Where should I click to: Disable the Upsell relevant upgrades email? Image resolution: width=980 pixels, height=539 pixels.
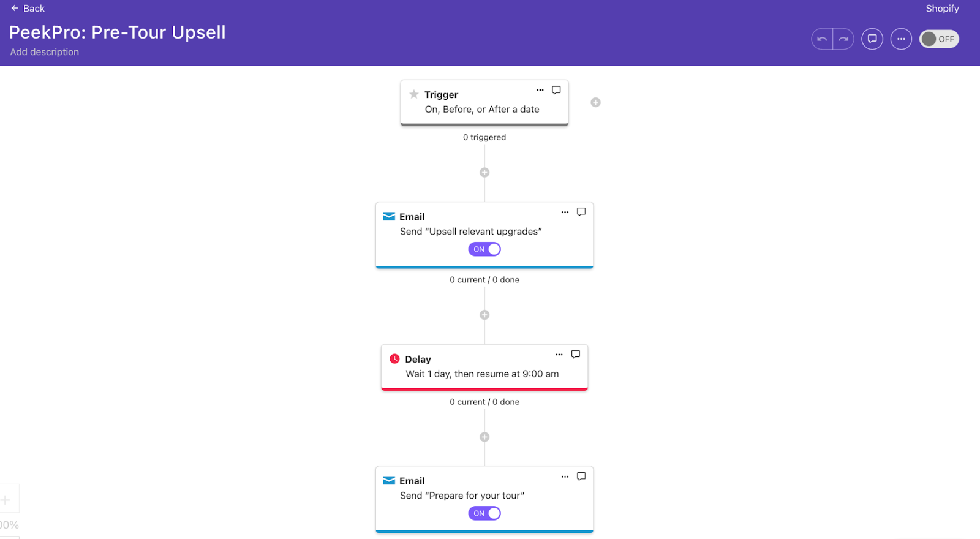pyautogui.click(x=484, y=249)
